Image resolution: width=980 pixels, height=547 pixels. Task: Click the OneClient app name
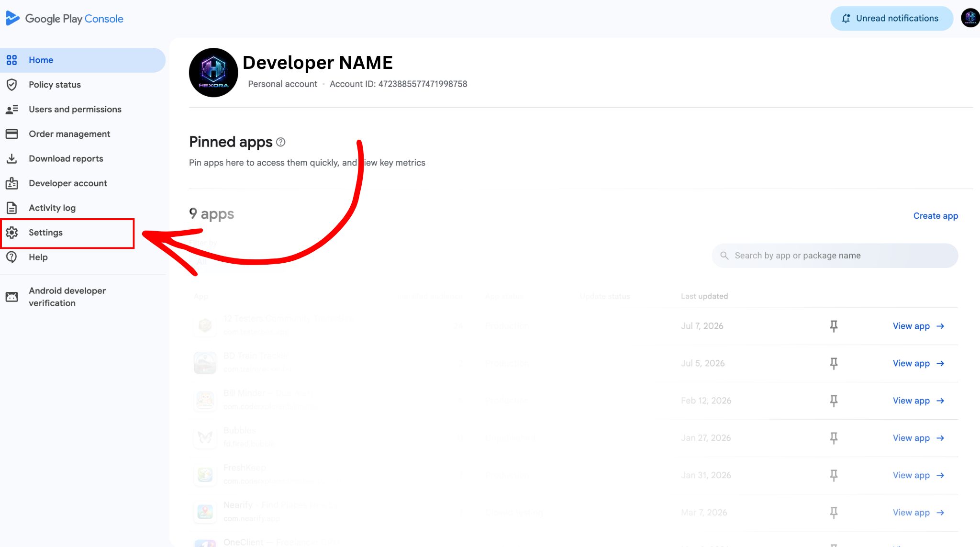pyautogui.click(x=282, y=542)
